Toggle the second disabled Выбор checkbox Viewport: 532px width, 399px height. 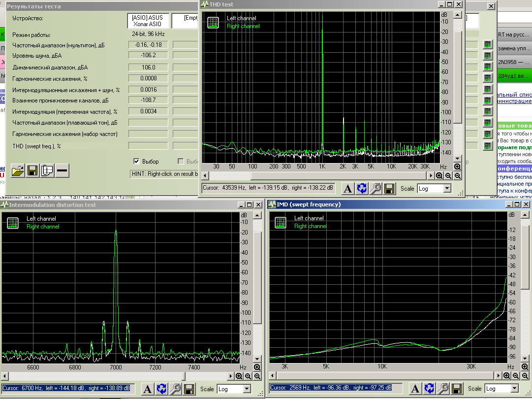pos(181,161)
